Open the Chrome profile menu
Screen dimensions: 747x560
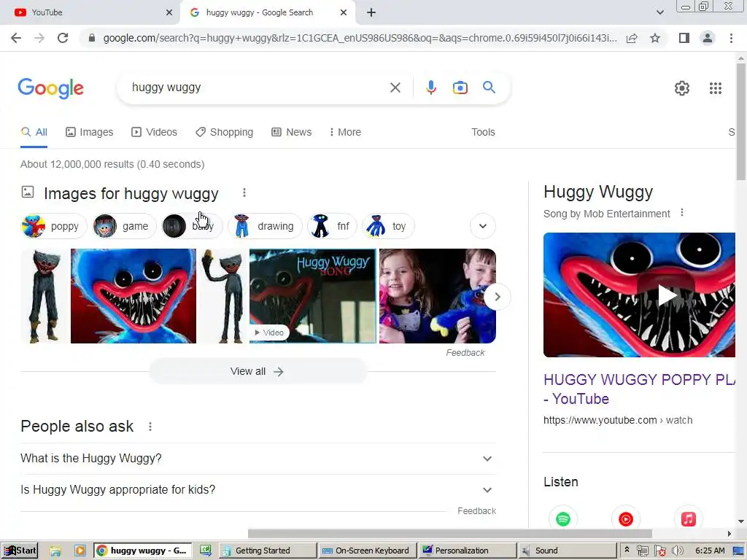pos(708,38)
